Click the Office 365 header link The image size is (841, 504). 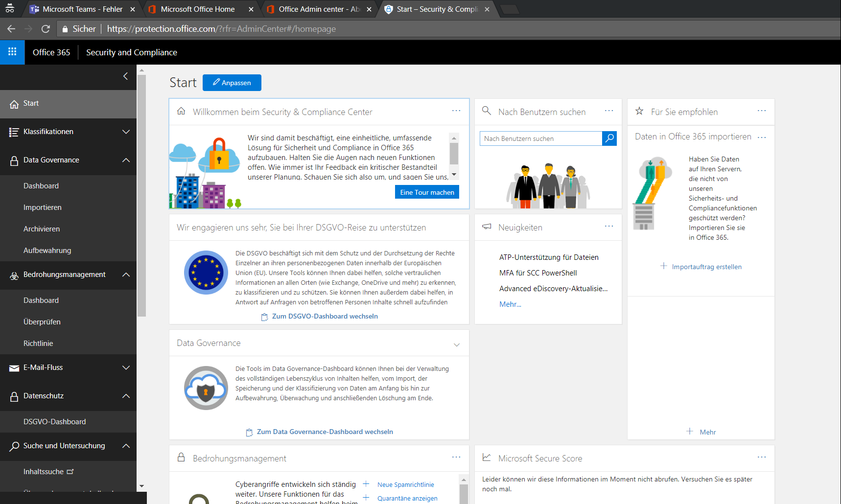(x=51, y=52)
